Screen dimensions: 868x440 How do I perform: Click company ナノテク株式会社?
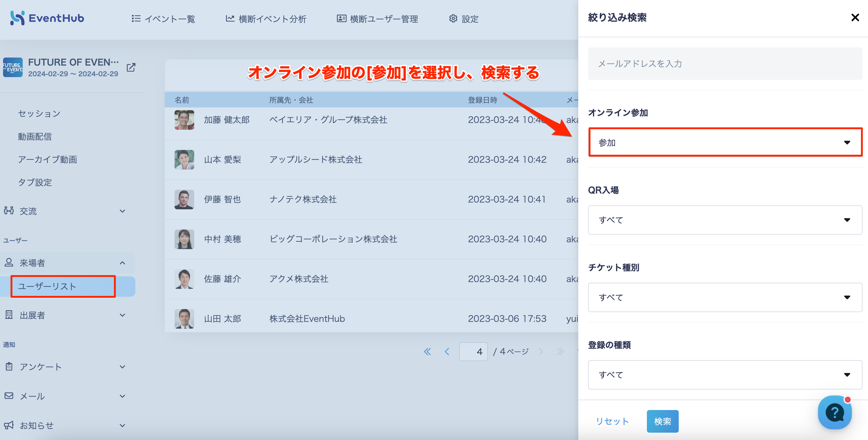pyautogui.click(x=303, y=199)
